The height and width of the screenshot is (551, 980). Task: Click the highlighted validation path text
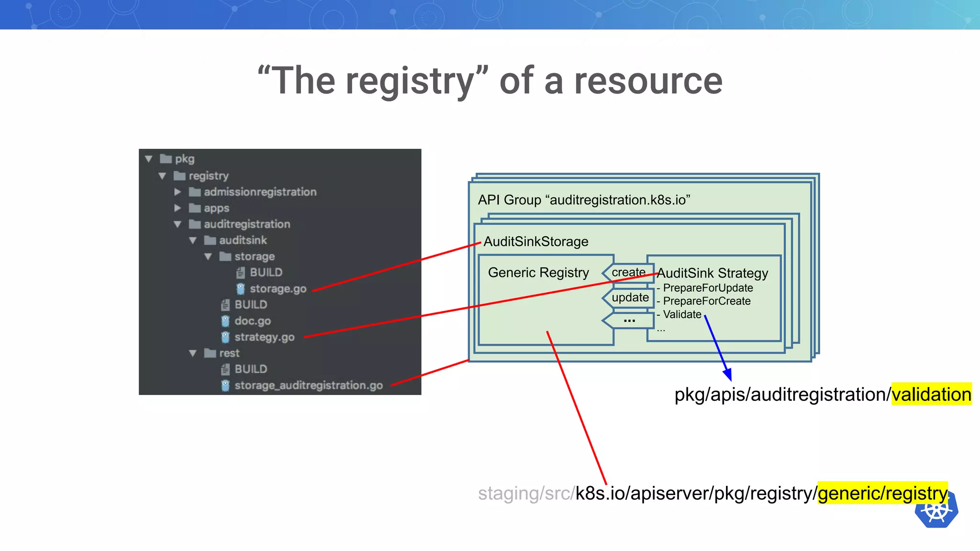coord(931,395)
